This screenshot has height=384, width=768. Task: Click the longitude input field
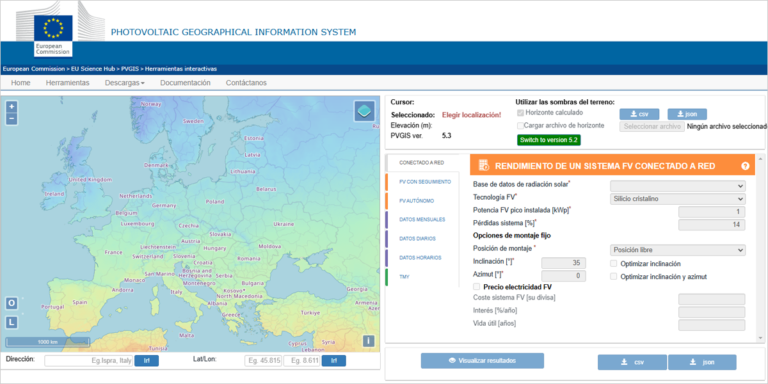click(302, 361)
